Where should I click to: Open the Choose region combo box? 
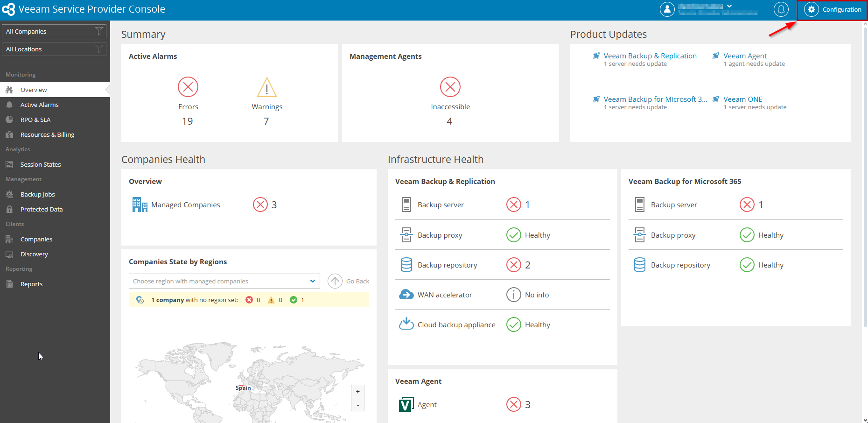[224, 281]
